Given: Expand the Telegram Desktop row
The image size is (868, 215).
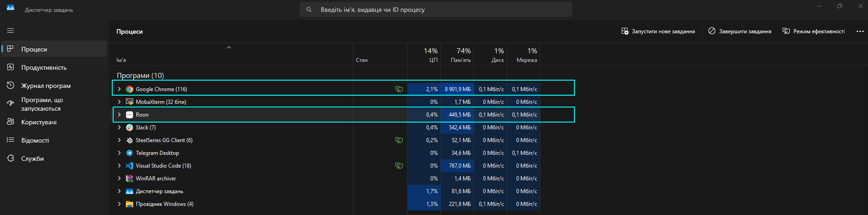Looking at the screenshot, I should [x=119, y=153].
